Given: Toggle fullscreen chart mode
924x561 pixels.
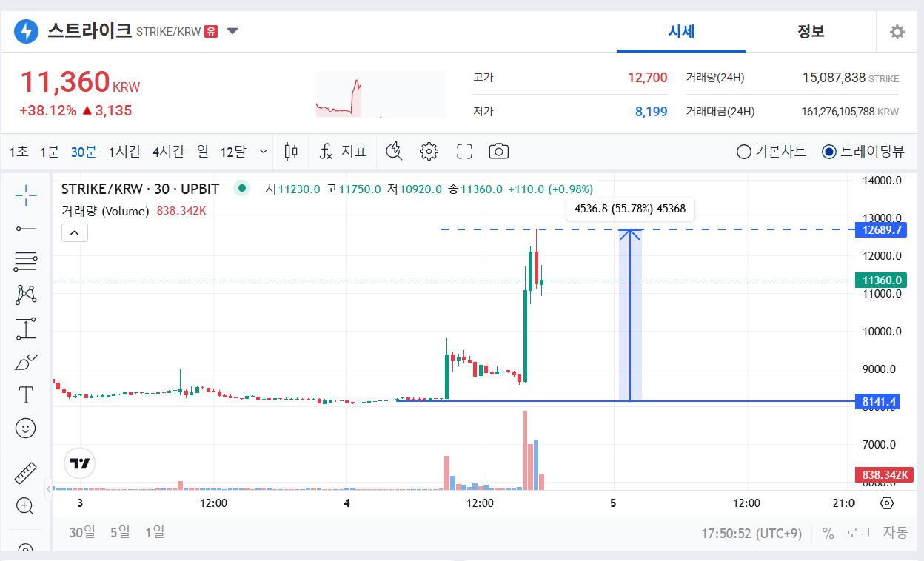Looking at the screenshot, I should point(464,152).
